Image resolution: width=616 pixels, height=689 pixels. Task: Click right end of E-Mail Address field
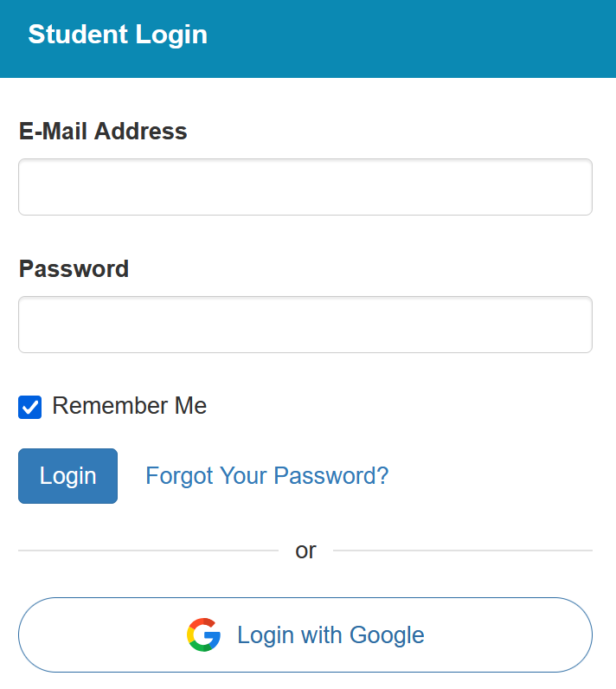[571, 187]
